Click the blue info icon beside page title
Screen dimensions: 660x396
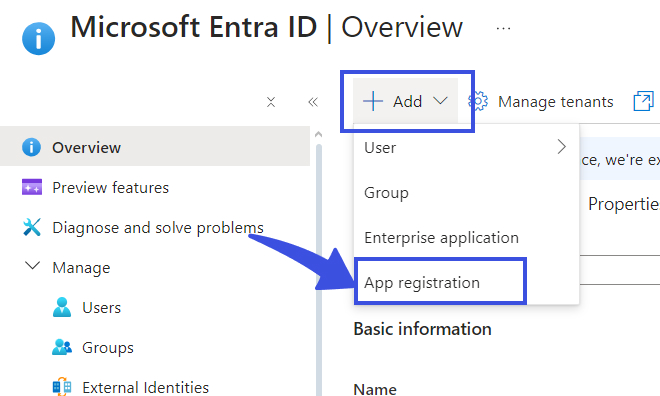pyautogui.click(x=38, y=39)
